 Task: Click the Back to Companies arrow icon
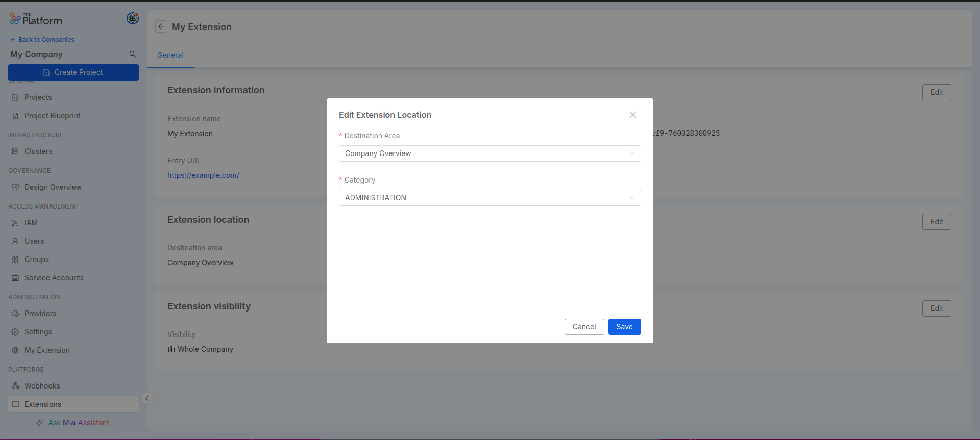click(x=13, y=40)
